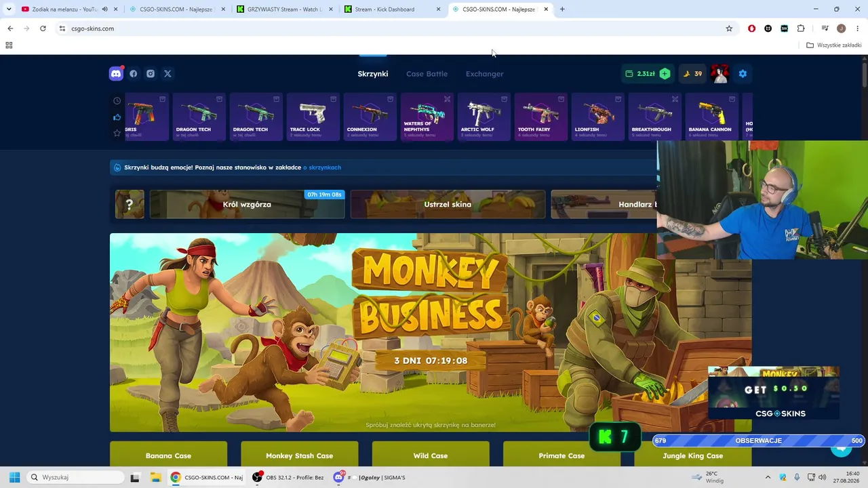Image resolution: width=868 pixels, height=488 pixels.
Task: Follow the 'o skrzynkach' link
Action: coord(322,167)
